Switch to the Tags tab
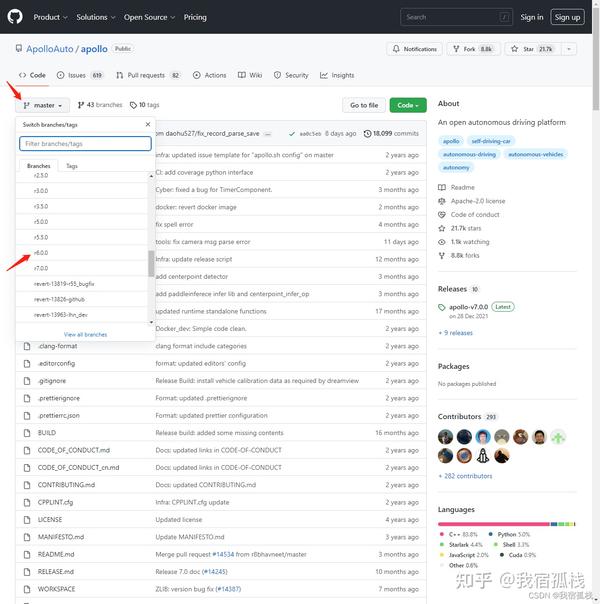Image resolution: width=600 pixels, height=604 pixels. pyautogui.click(x=72, y=166)
